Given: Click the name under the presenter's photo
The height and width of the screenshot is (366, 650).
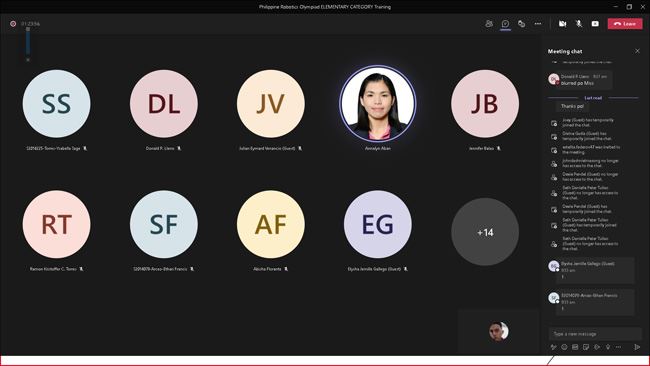Looking at the screenshot, I should pyautogui.click(x=378, y=148).
